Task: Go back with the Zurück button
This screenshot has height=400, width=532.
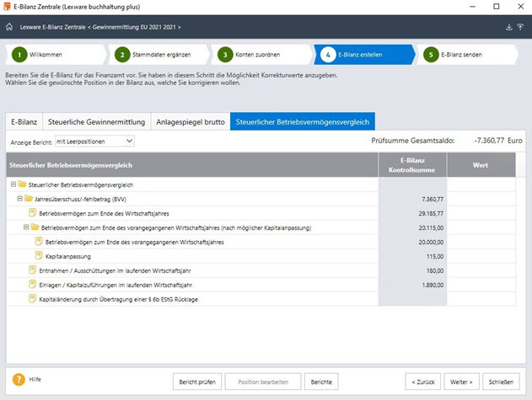Action: click(422, 382)
